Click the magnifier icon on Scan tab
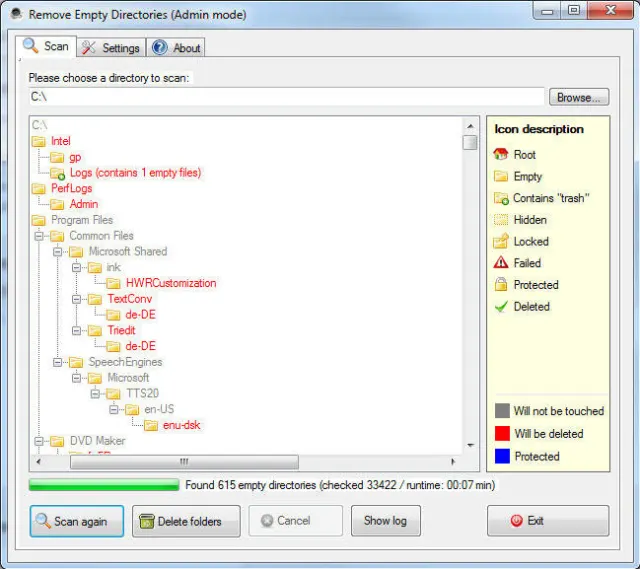The image size is (640, 569). [31, 45]
